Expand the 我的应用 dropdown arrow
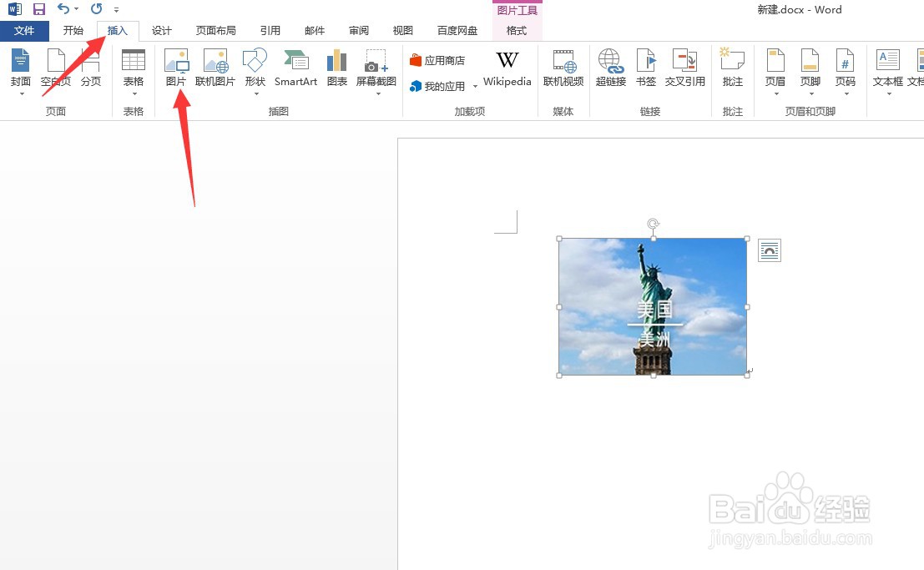Image resolution: width=924 pixels, height=570 pixels. (x=475, y=87)
